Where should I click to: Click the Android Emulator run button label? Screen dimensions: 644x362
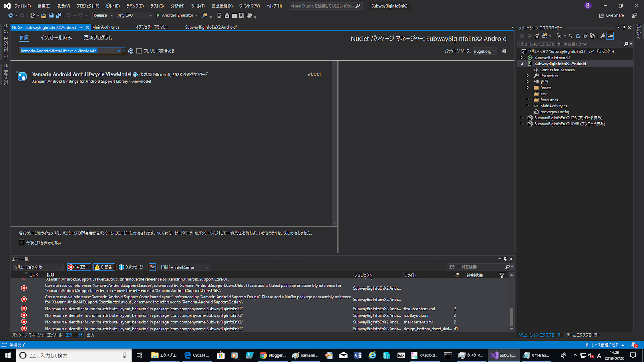(x=177, y=16)
